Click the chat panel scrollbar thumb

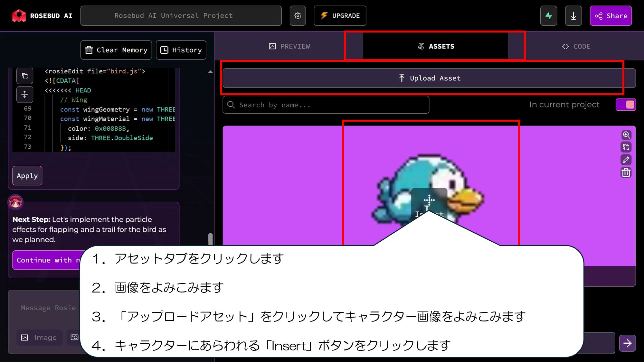pyautogui.click(x=210, y=239)
